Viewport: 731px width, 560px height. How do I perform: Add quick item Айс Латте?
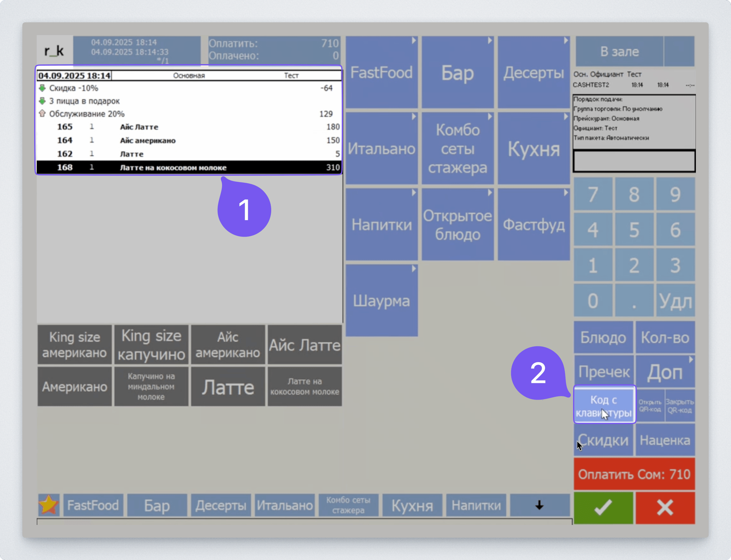click(304, 345)
